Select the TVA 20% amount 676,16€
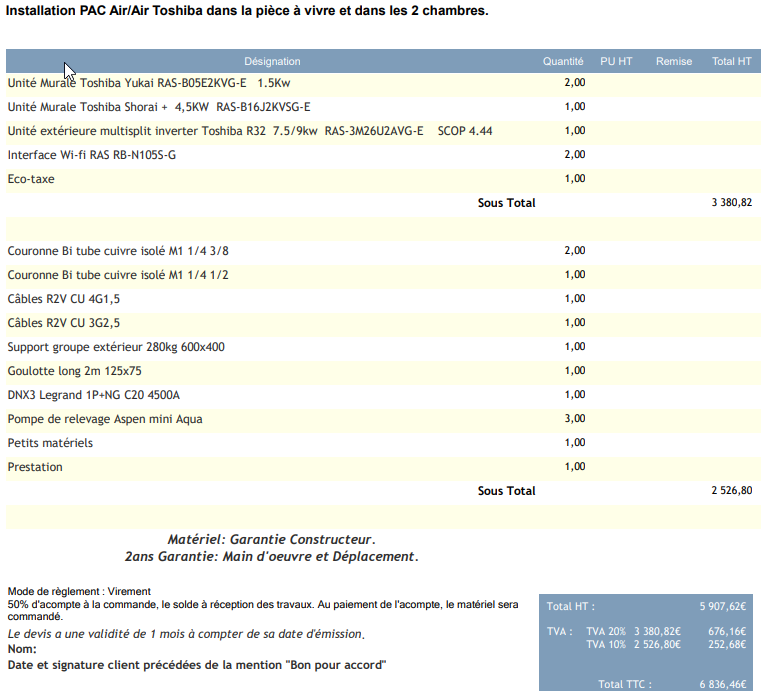The image size is (767, 691). [x=726, y=632]
